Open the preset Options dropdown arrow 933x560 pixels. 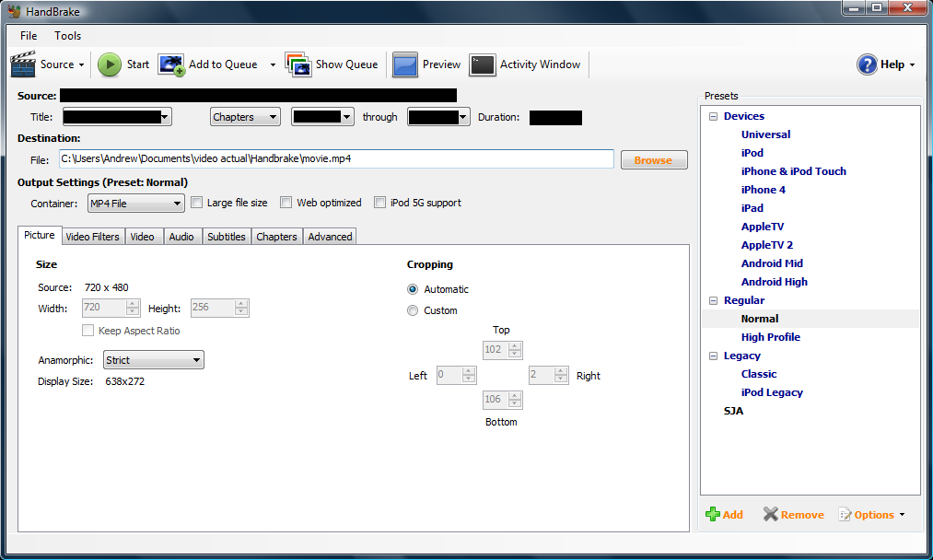pyautogui.click(x=902, y=515)
